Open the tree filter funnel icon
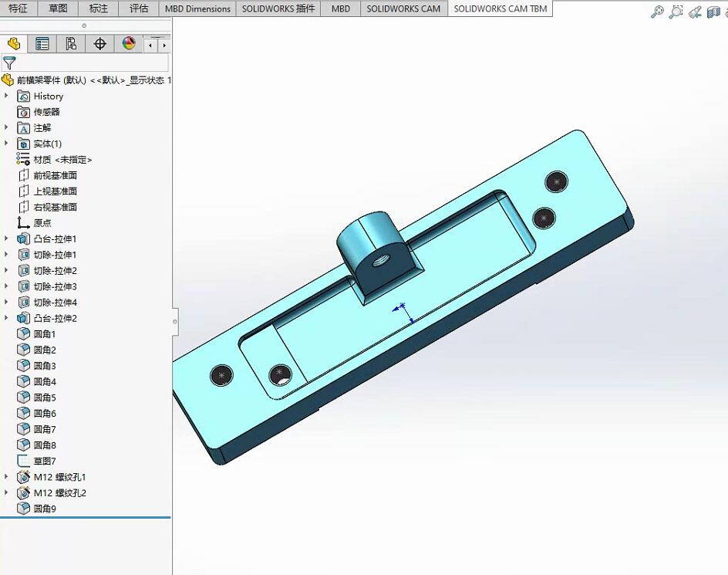 point(11,61)
